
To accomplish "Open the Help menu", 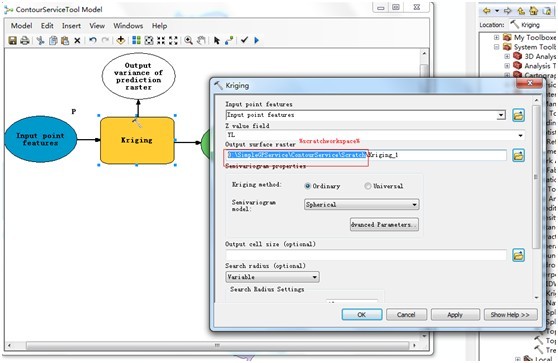I will pos(159,26).
